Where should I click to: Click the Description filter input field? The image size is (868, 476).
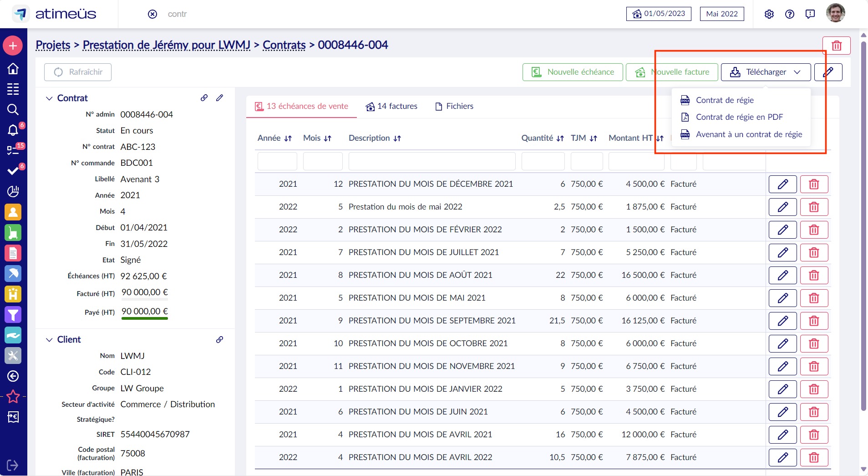tap(431, 161)
